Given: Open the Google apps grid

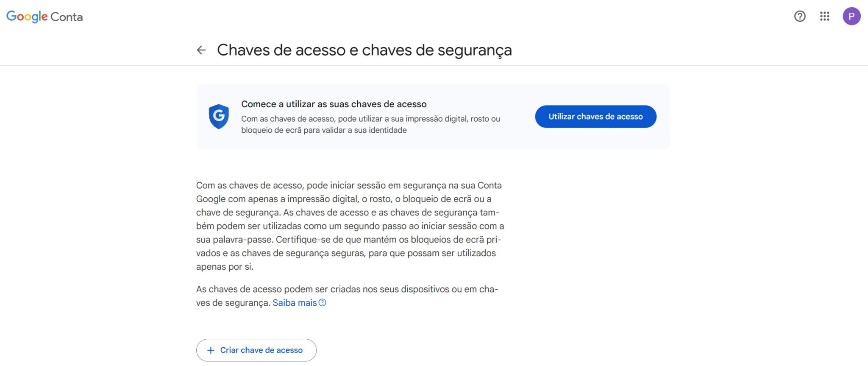Looking at the screenshot, I should [x=824, y=17].
